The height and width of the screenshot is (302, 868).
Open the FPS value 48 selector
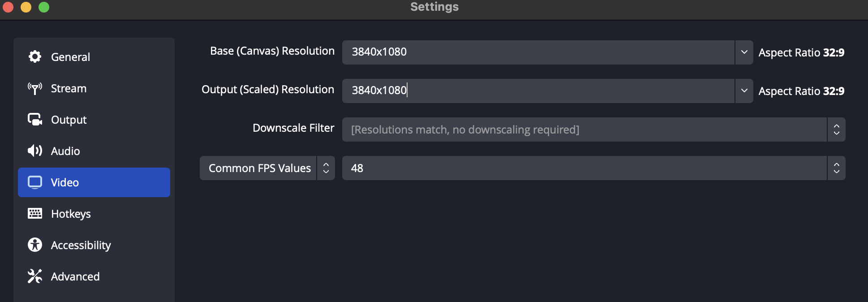(593, 168)
